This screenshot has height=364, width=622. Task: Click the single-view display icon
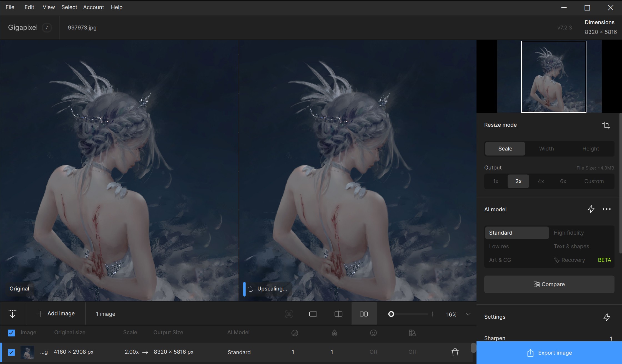(x=313, y=314)
